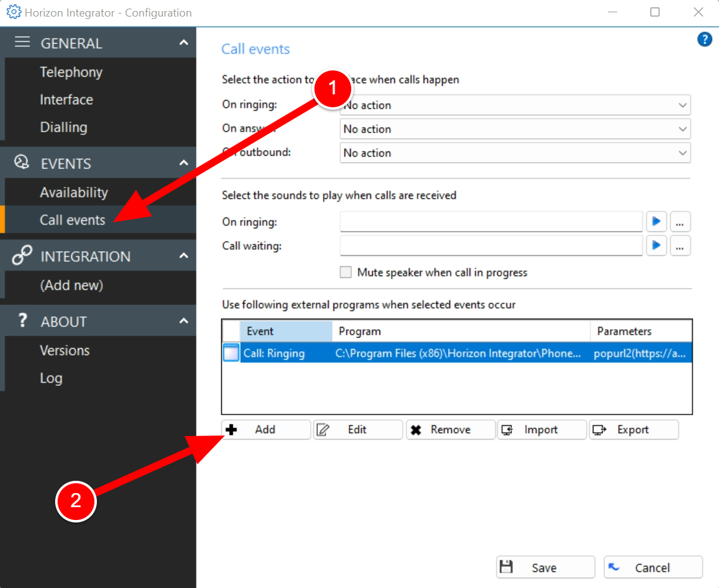Browse for On ringing sound file
This screenshot has width=719, height=588.
680,222
